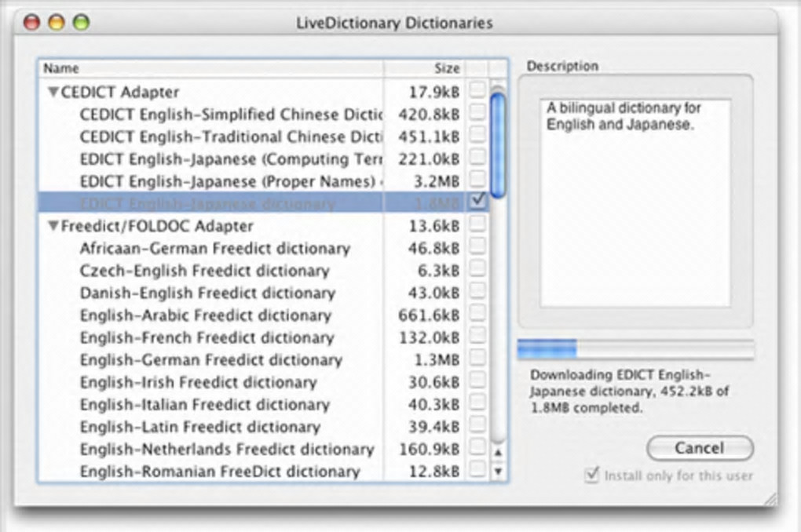Select English-Irish Freedict dictionary row
This screenshot has width=801, height=532.
(x=262, y=382)
